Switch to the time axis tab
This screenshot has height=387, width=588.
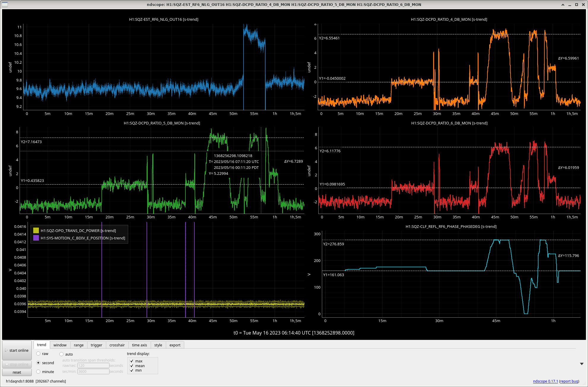(x=139, y=345)
